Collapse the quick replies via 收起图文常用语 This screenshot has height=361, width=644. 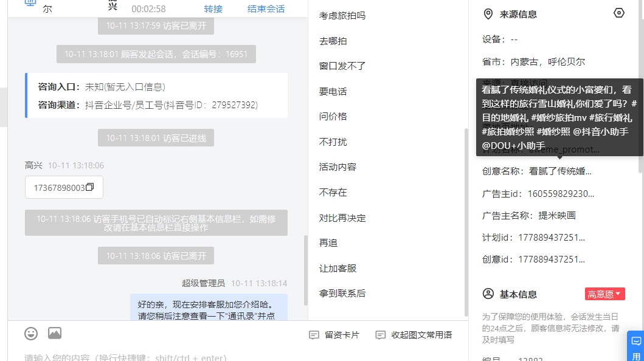point(414,335)
